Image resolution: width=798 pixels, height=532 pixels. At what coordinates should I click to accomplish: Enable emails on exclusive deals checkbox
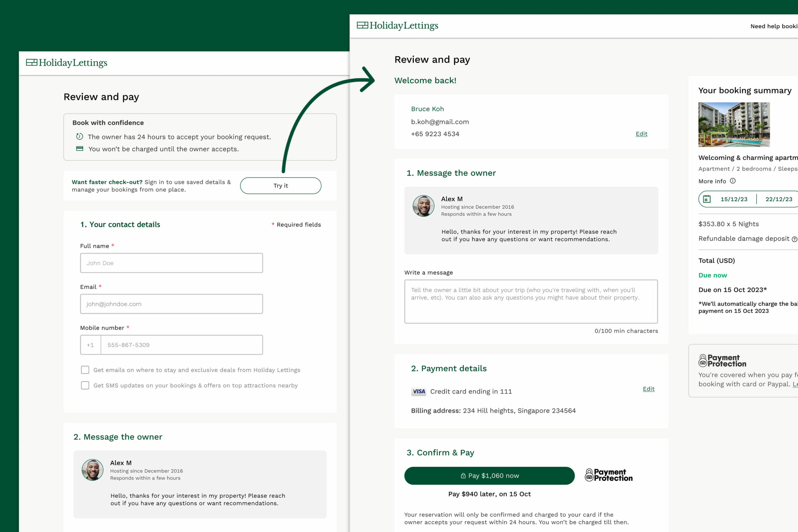[x=85, y=370]
